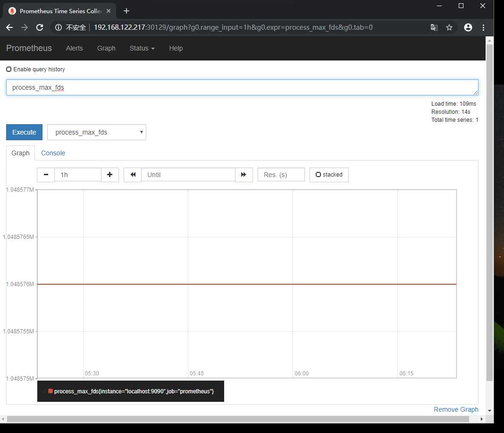Enable query history checkbox
This screenshot has height=433, width=504.
(8, 69)
